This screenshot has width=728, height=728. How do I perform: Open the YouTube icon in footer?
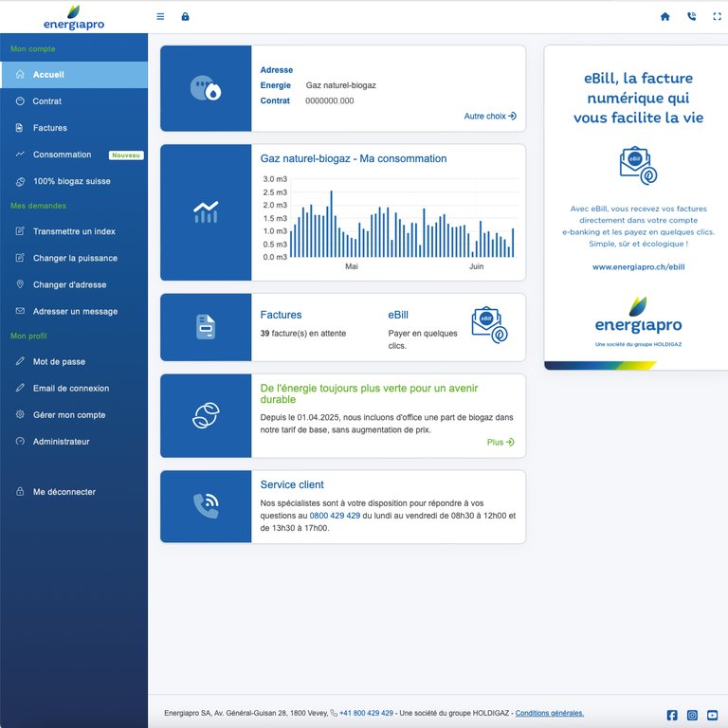[712, 715]
